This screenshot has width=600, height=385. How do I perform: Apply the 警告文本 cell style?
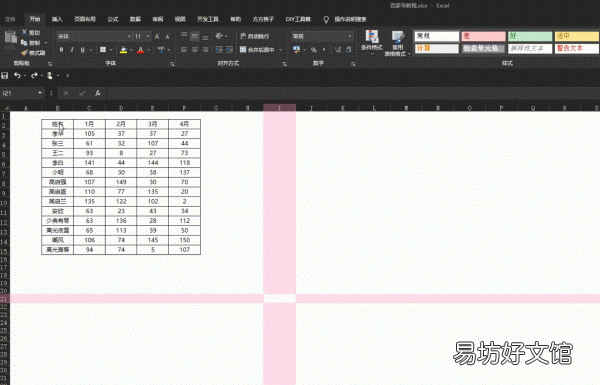coord(576,48)
